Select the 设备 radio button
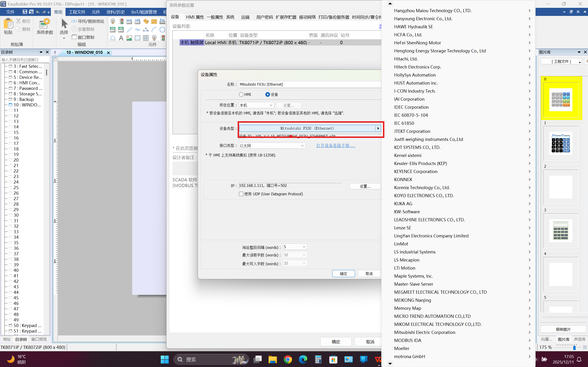Screen dimensions: 588x367 267,94
